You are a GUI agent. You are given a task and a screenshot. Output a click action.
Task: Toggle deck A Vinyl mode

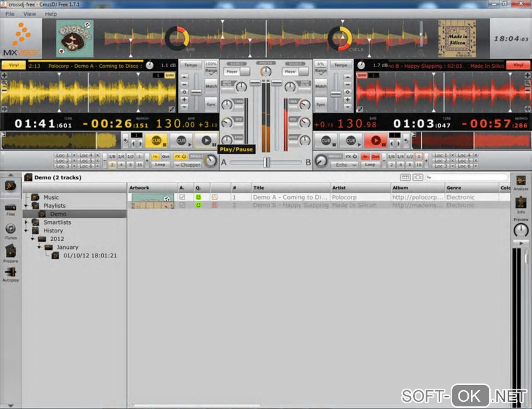14,65
